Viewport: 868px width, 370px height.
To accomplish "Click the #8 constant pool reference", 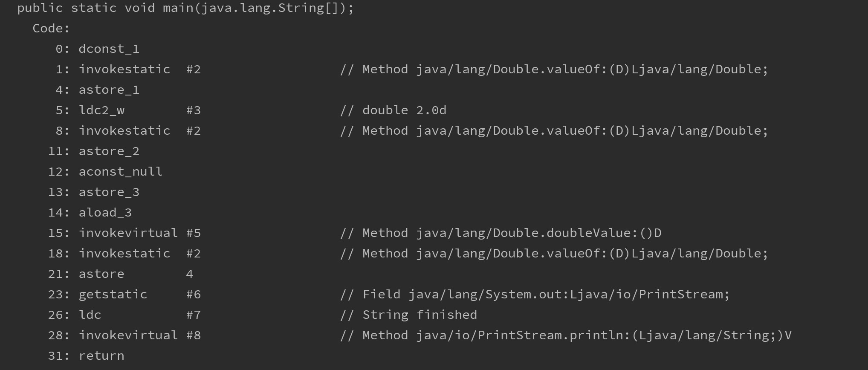I will [194, 335].
